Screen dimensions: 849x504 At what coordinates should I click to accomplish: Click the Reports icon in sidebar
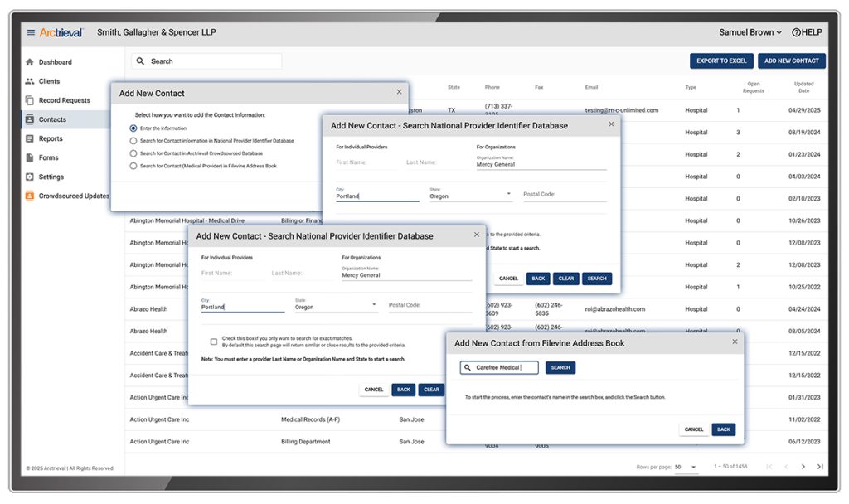click(30, 138)
